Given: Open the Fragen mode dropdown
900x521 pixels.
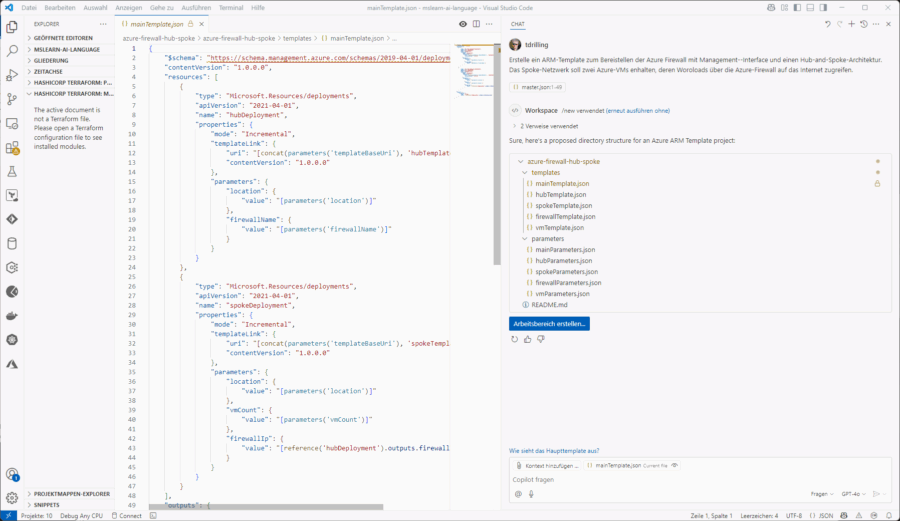Looking at the screenshot, I should (x=822, y=494).
